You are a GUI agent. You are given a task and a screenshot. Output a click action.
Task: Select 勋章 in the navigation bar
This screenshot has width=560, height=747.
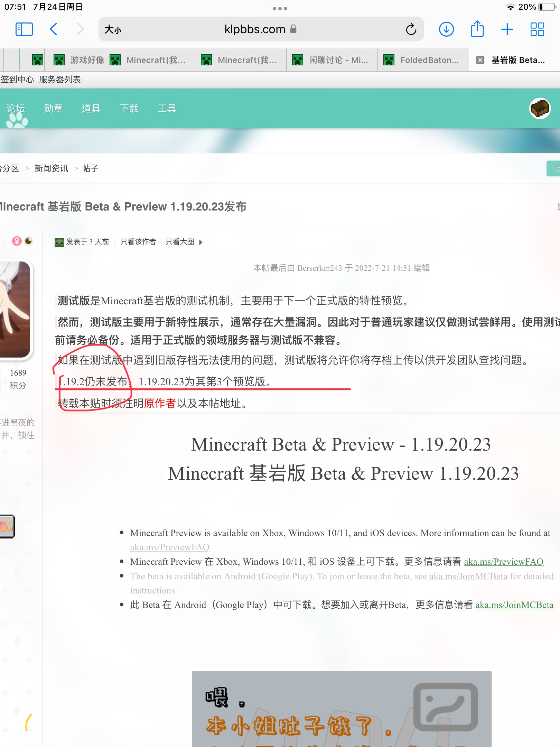(53, 109)
